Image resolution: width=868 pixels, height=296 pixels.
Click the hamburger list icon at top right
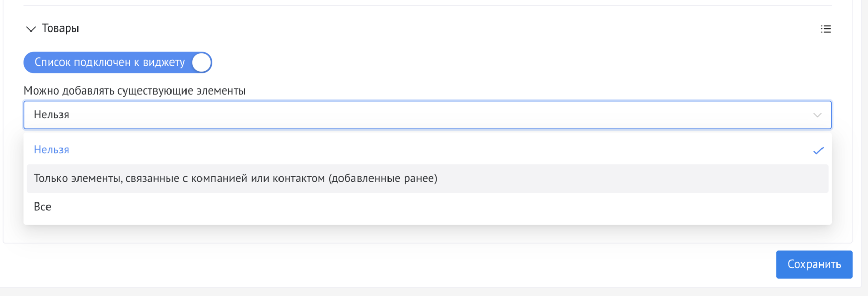(826, 29)
